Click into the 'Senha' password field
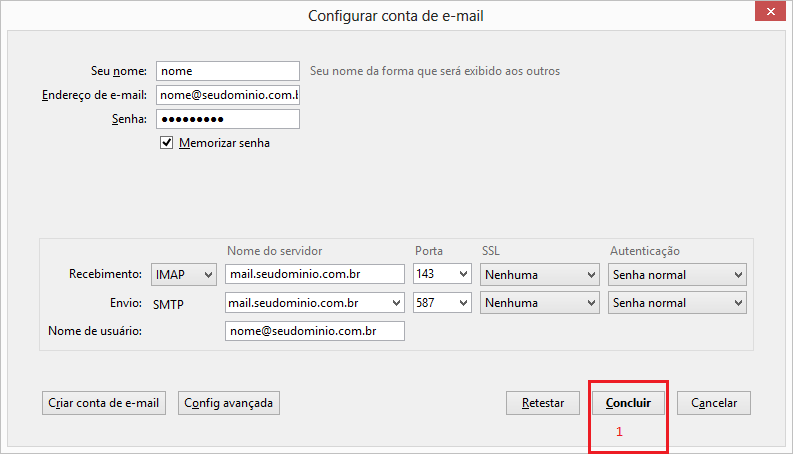793x454 pixels. 228,119
